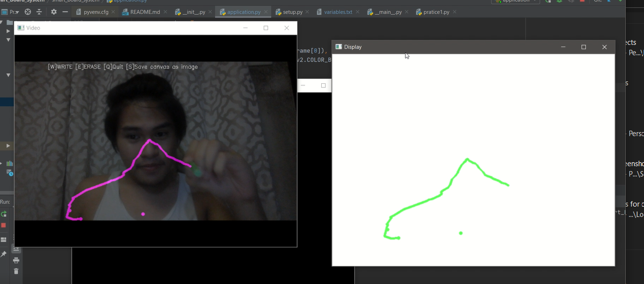The height and width of the screenshot is (284, 644).
Task: Close the README.md tab
Action: pos(165,12)
